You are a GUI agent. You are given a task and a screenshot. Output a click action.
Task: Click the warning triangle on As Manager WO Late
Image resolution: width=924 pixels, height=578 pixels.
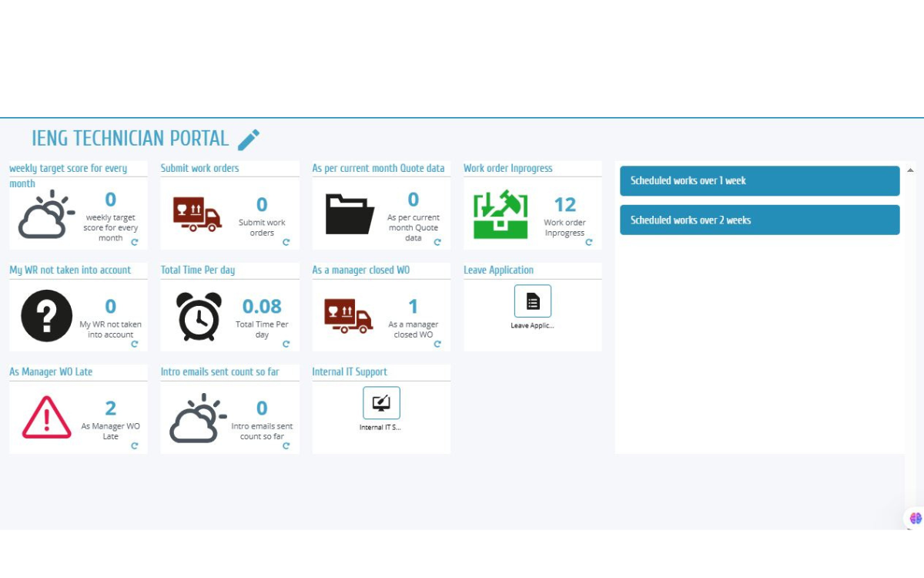coord(45,414)
